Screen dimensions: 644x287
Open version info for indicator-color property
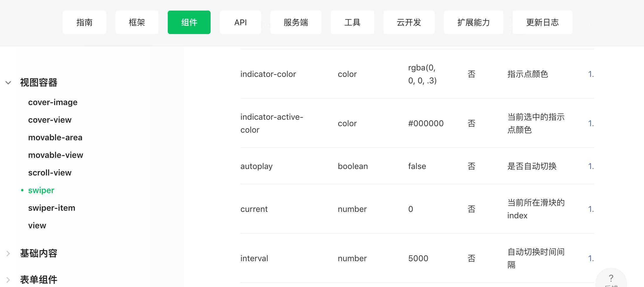(x=591, y=74)
